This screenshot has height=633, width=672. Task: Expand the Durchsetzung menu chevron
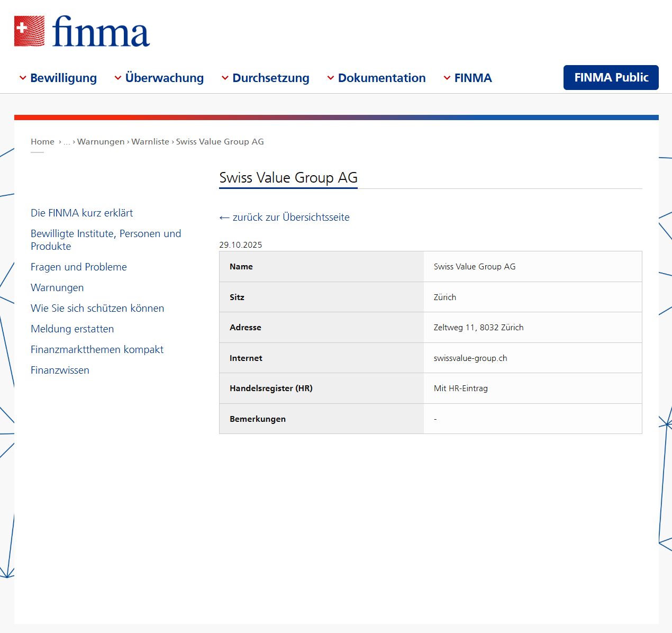[x=225, y=78]
